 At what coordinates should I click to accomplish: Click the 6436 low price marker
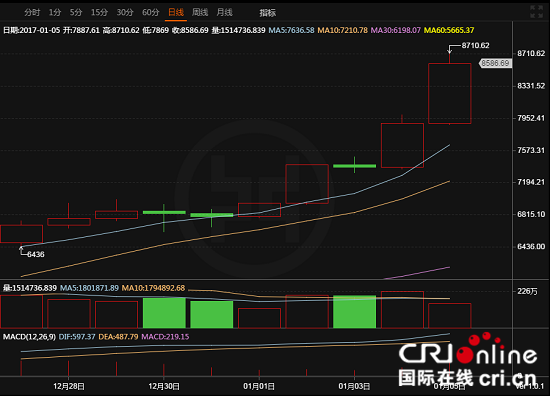pos(35,254)
